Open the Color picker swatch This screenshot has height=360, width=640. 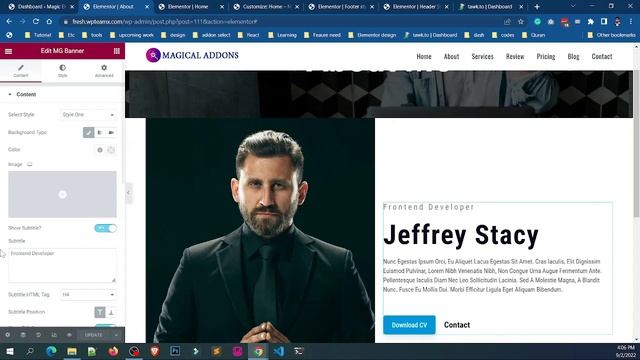tap(111, 150)
